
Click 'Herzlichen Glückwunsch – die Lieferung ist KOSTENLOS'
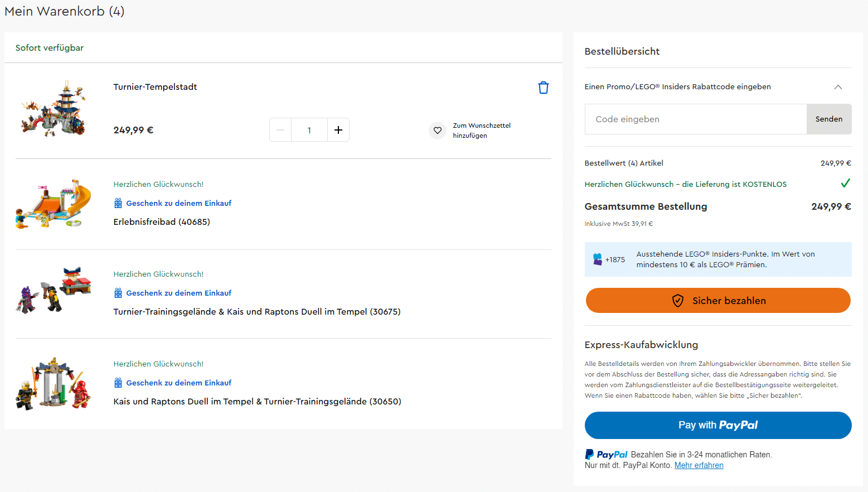[x=686, y=184]
